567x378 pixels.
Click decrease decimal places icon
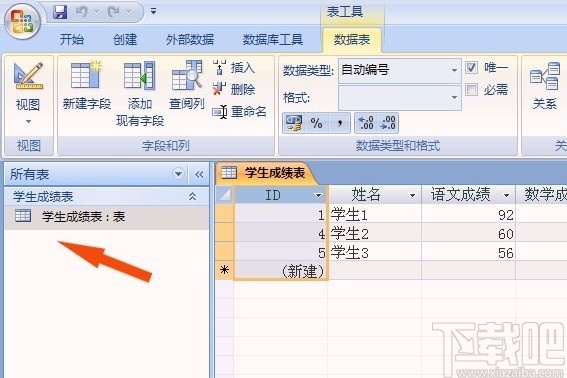coord(388,123)
